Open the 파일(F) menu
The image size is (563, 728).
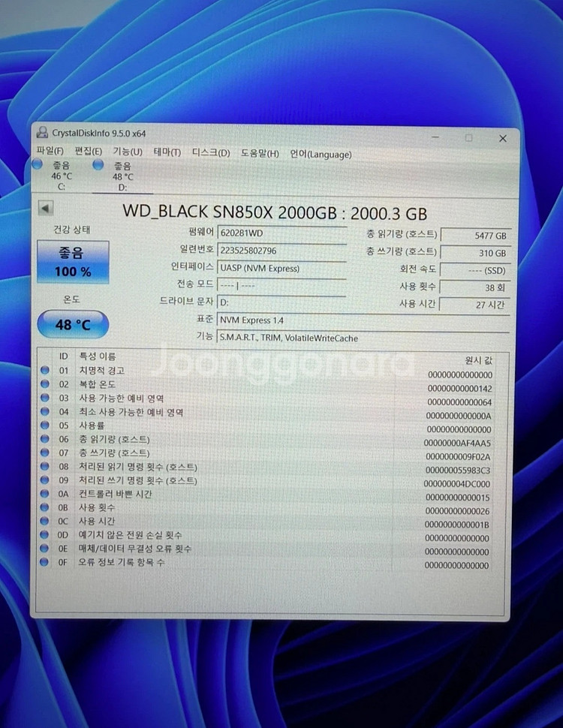[x=50, y=151]
